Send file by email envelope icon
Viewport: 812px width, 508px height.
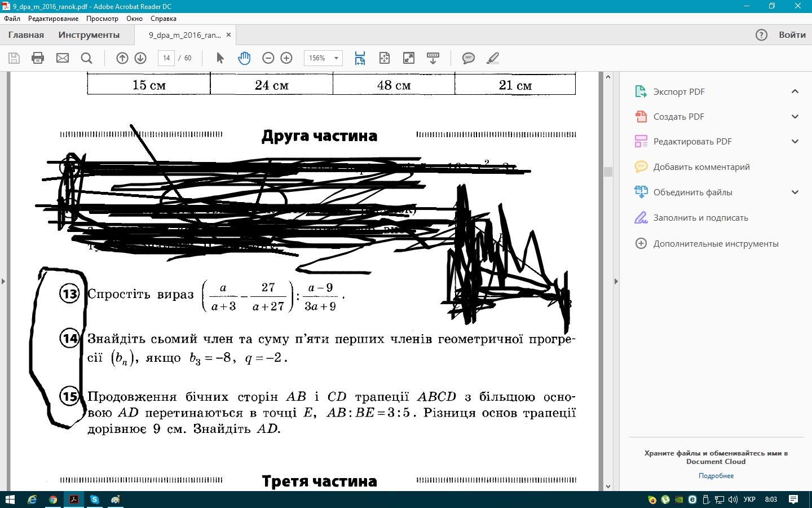coord(63,58)
